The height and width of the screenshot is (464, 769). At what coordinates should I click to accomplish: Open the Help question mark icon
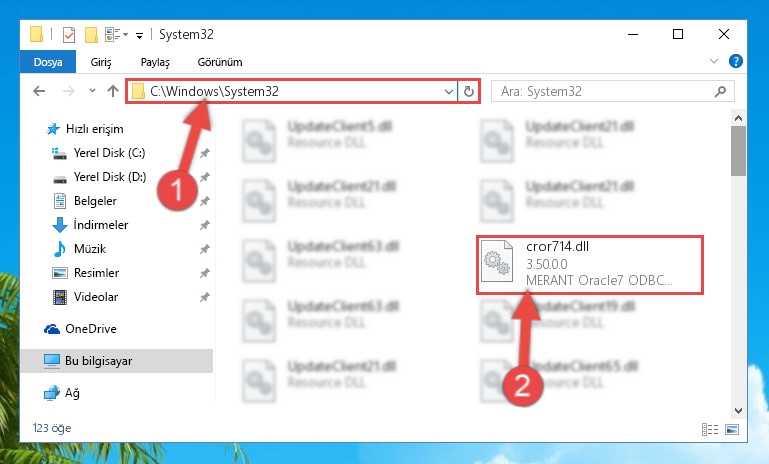pos(735,61)
